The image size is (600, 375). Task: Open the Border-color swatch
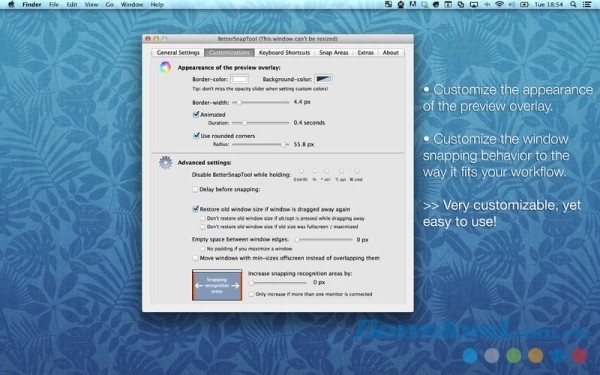239,79
